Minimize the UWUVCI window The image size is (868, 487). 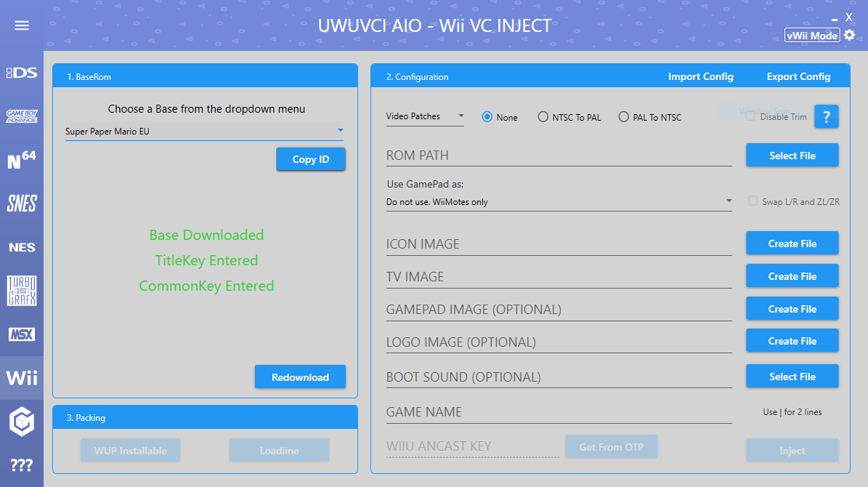point(835,20)
